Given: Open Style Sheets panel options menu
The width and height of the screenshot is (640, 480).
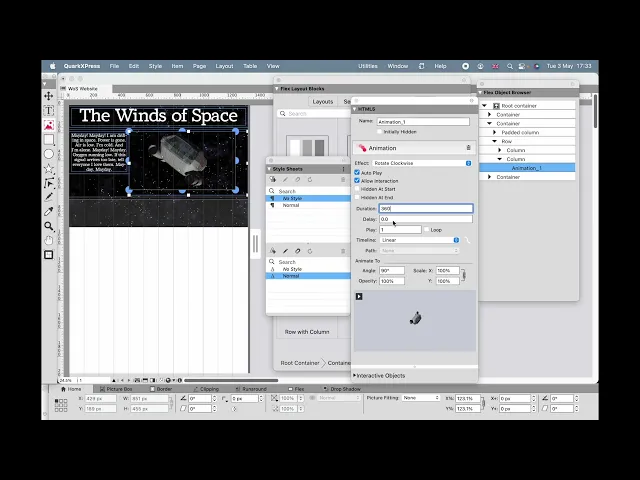Looking at the screenshot, I should (343, 169).
